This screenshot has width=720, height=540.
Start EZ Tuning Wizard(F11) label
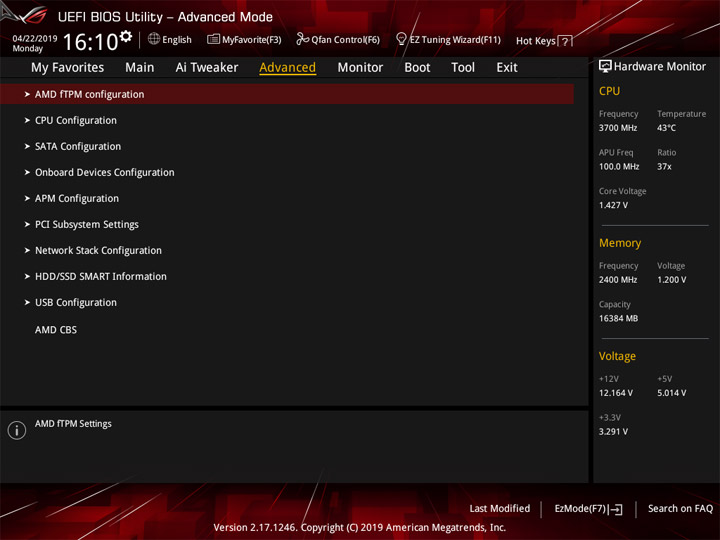pos(455,40)
